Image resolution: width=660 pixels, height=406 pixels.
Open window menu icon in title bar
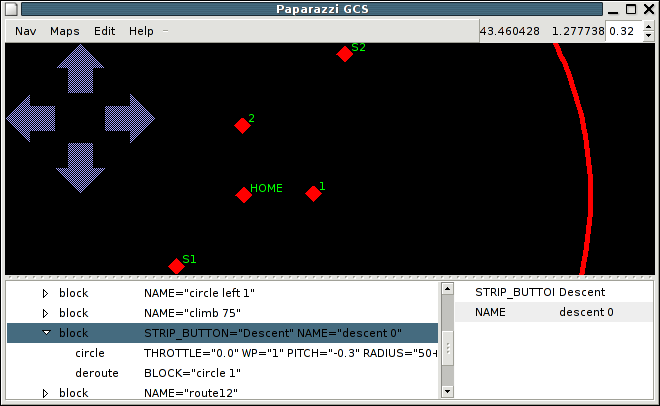pos(12,9)
